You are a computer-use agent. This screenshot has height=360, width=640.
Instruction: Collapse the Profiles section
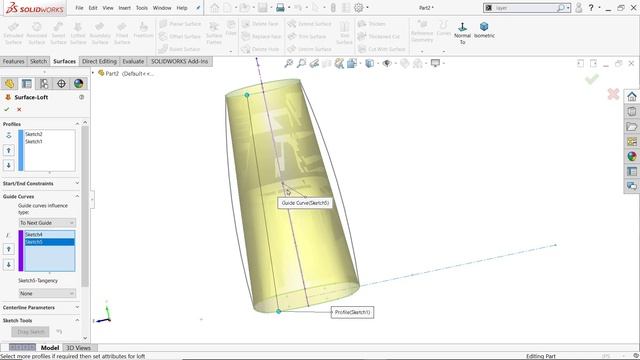77,124
